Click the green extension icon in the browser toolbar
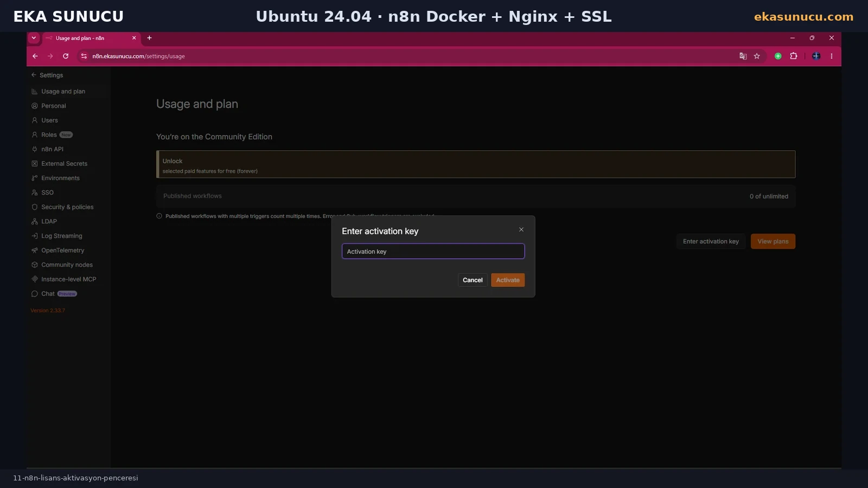 tap(778, 56)
